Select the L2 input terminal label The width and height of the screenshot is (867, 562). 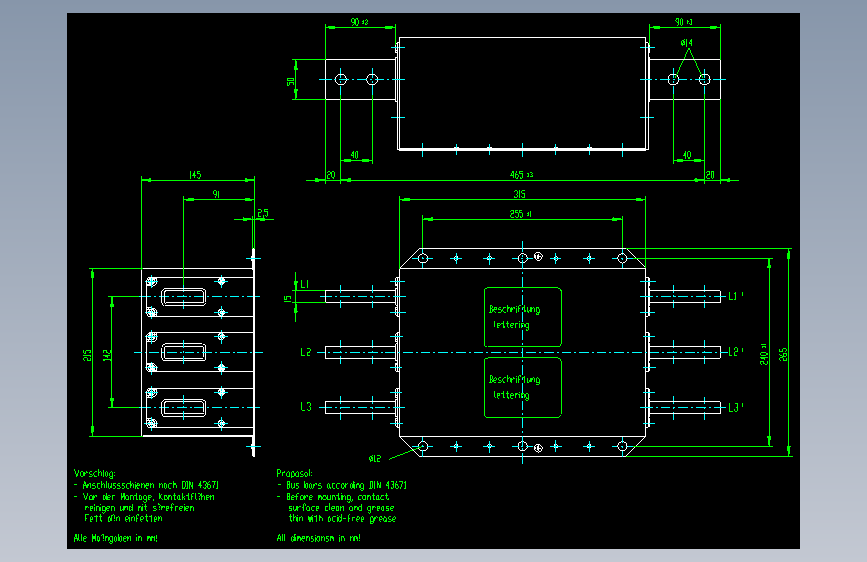click(x=306, y=352)
